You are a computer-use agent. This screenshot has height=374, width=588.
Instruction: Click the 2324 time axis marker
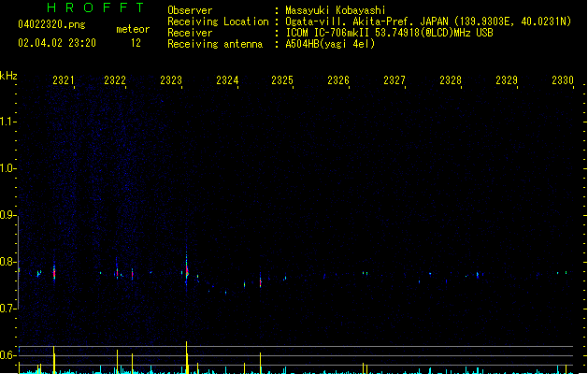(227, 79)
